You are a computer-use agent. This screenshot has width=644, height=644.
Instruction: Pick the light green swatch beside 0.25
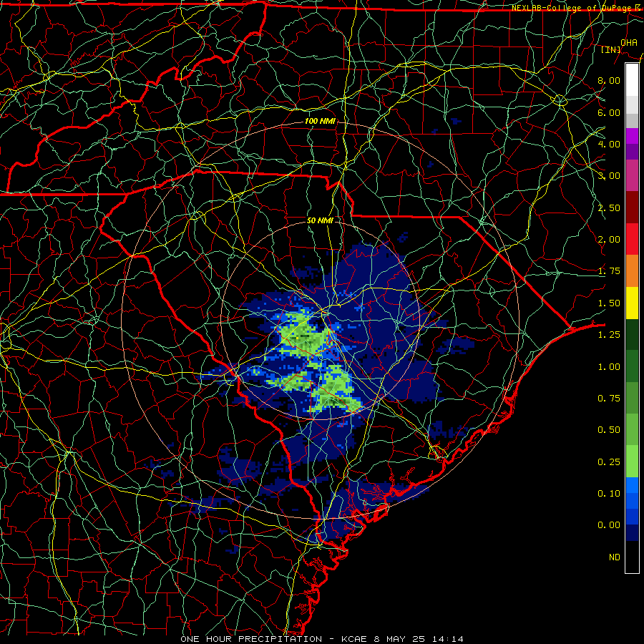(x=632, y=462)
